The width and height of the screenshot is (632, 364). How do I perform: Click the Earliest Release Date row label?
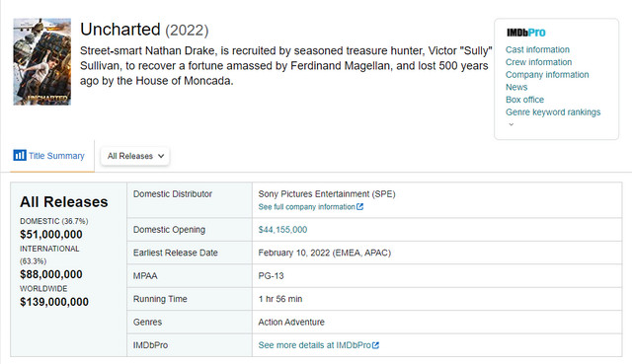[176, 253]
